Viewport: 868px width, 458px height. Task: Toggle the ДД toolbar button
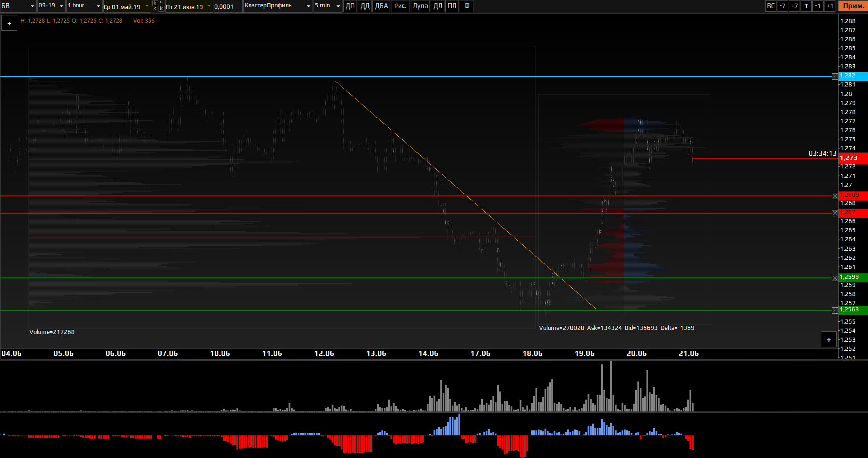click(x=365, y=6)
